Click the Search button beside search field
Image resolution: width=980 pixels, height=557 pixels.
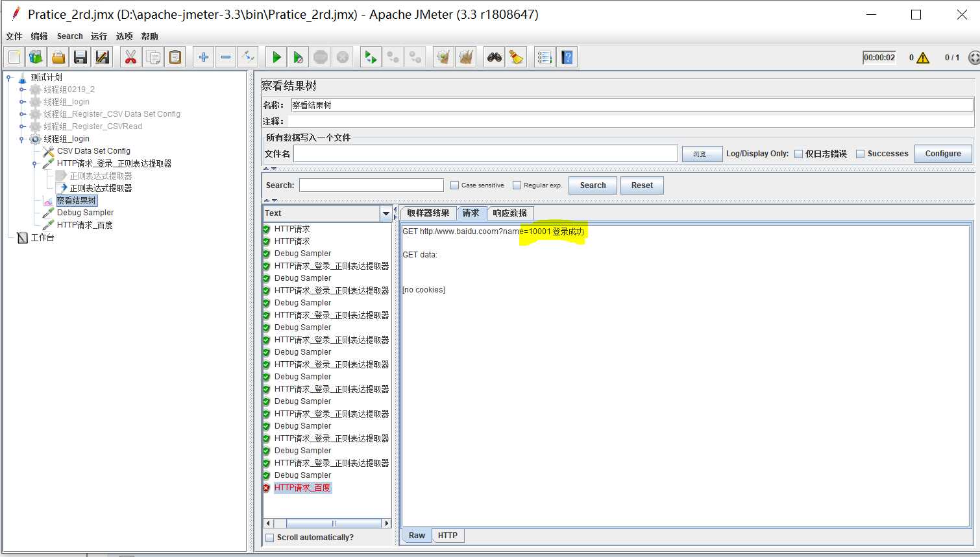(x=593, y=185)
